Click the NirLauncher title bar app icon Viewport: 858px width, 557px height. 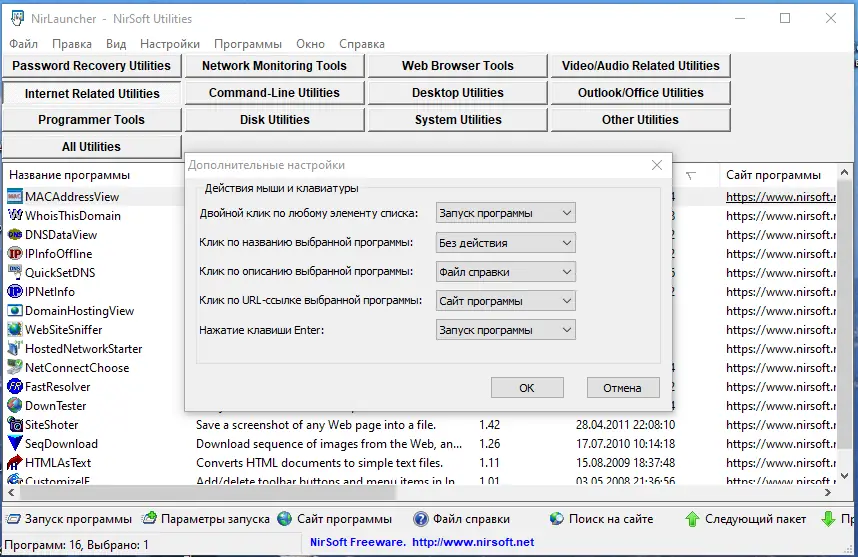tap(17, 19)
